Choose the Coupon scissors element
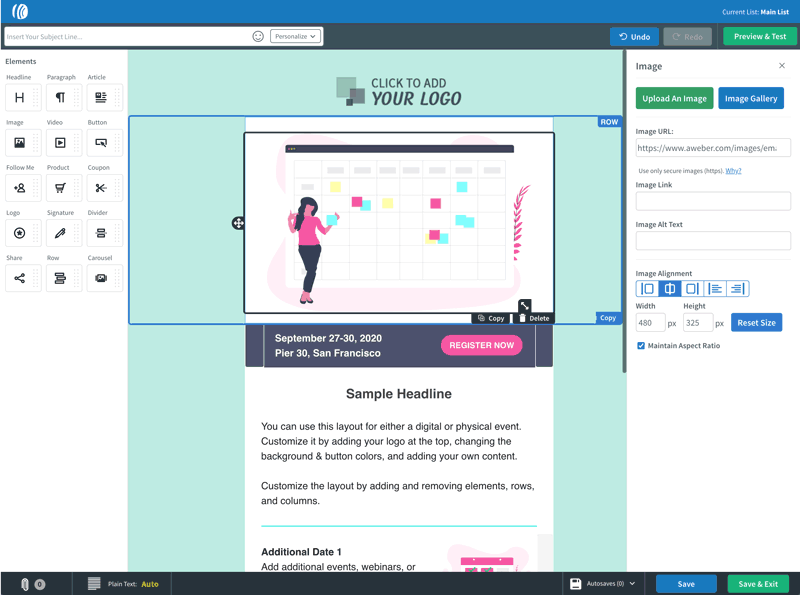The width and height of the screenshot is (800, 595). [101, 188]
